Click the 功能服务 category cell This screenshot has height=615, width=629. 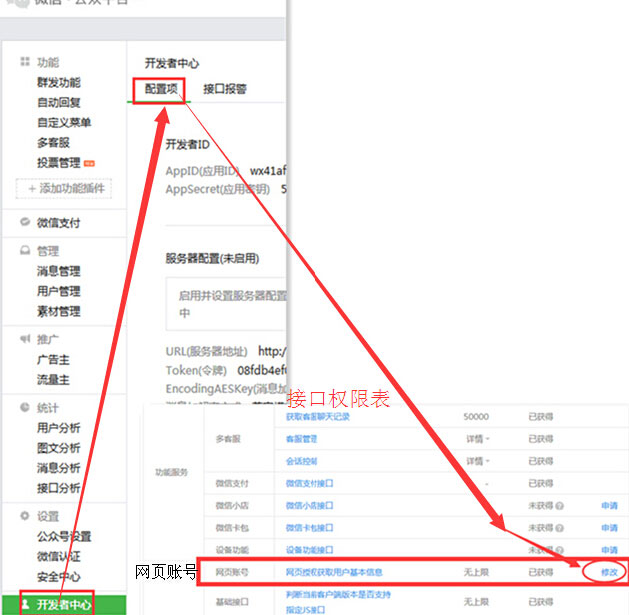[171, 472]
